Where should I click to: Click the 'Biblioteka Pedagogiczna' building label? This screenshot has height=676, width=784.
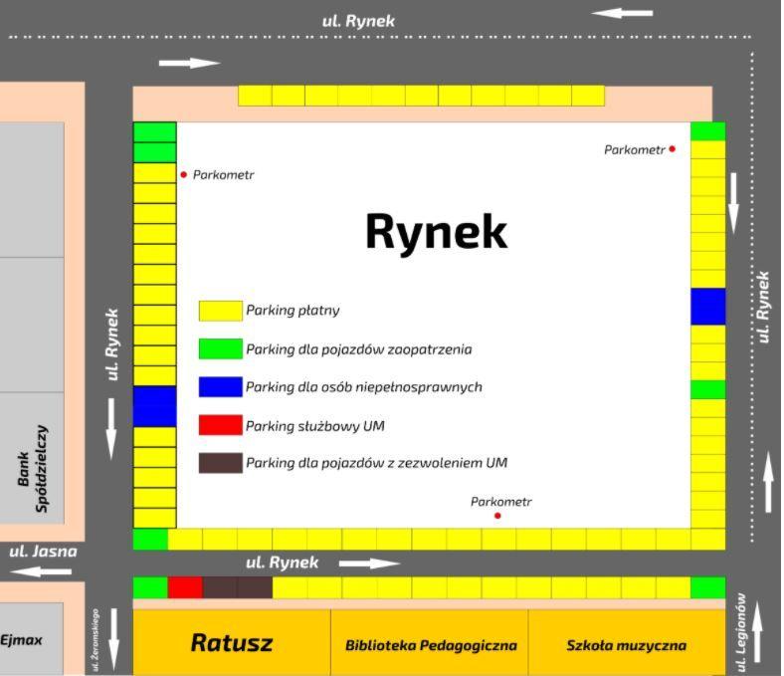tap(431, 645)
